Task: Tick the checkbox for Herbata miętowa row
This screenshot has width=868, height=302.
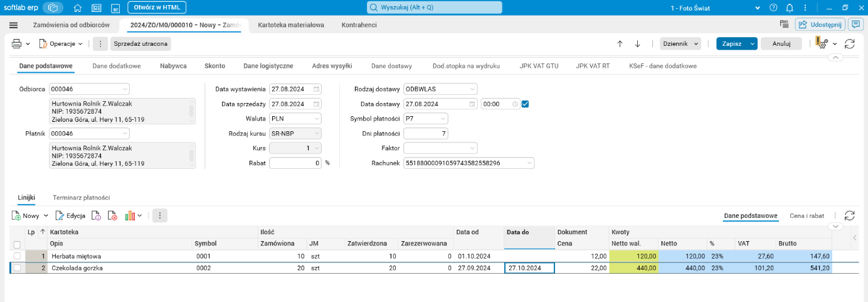Action: [x=17, y=256]
